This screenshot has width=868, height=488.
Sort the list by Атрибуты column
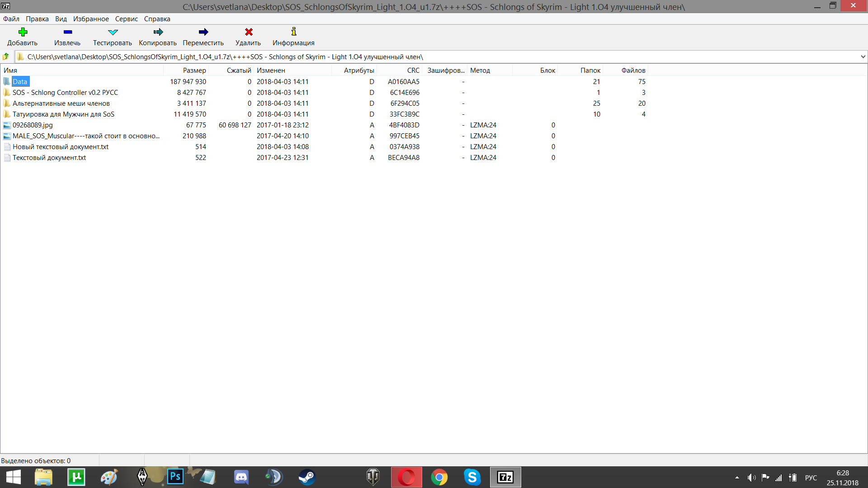click(354, 70)
